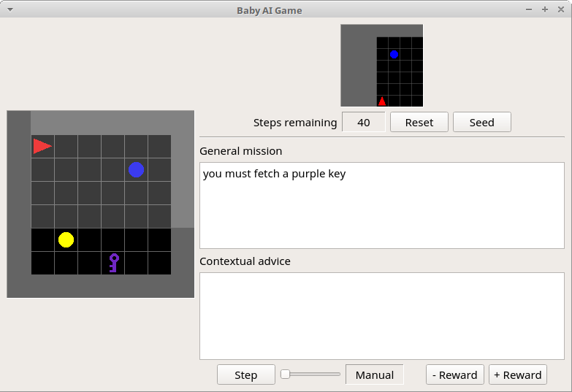
Task: Click the Manual mode indicator field
Action: (374, 374)
